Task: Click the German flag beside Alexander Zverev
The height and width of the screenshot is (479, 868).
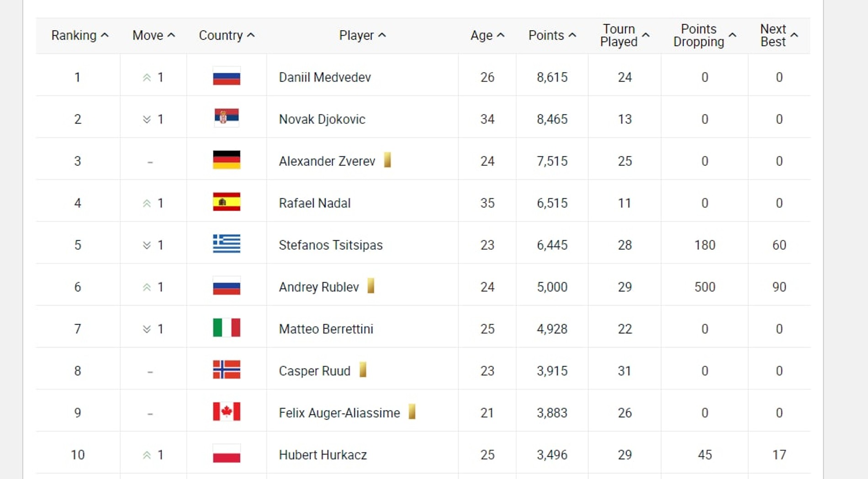Action: point(226,160)
